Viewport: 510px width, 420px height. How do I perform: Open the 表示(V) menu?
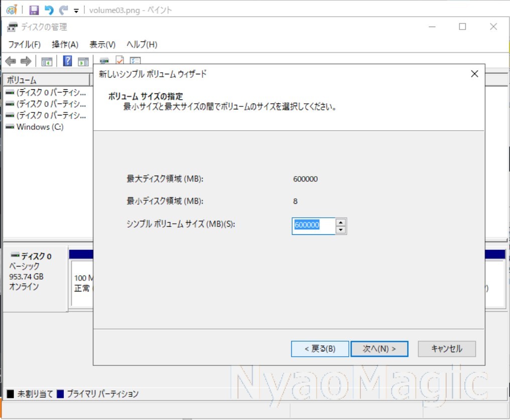coord(102,44)
